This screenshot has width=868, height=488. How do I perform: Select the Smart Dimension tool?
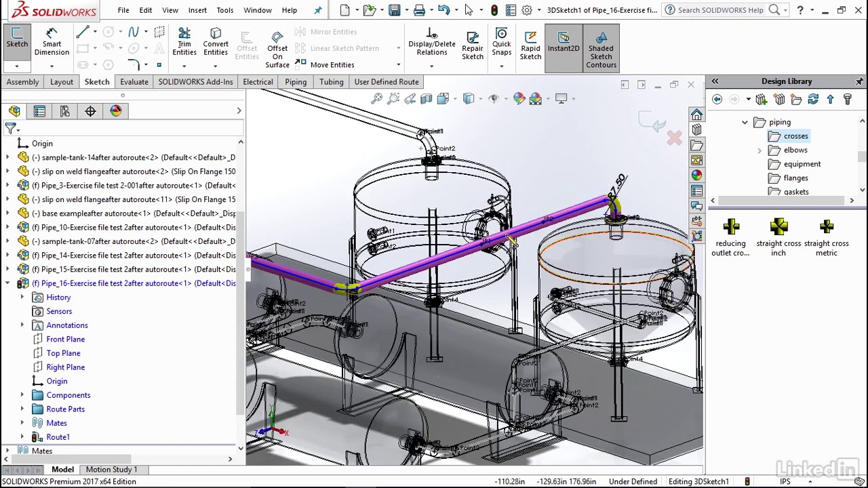pos(52,42)
